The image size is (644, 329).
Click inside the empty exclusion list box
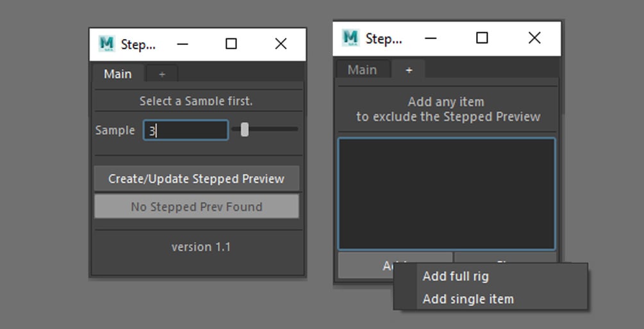tap(447, 193)
